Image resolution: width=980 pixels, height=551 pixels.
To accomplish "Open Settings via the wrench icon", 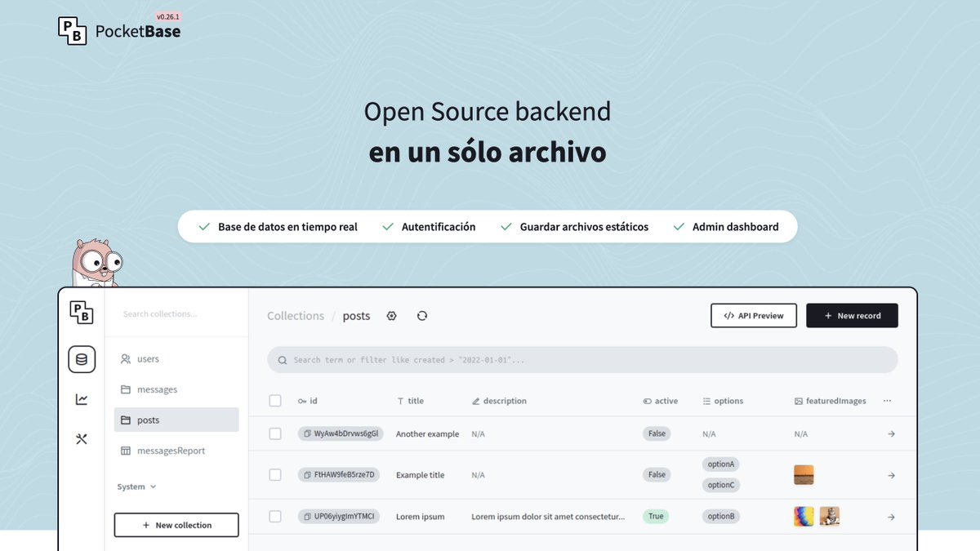I will 82,438.
